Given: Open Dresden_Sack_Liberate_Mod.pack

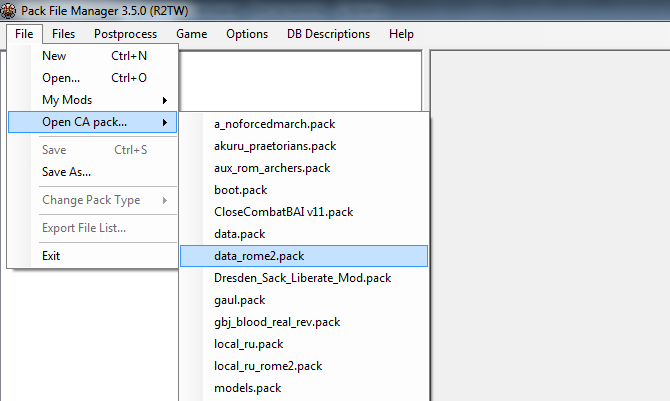Looking at the screenshot, I should pos(302,278).
